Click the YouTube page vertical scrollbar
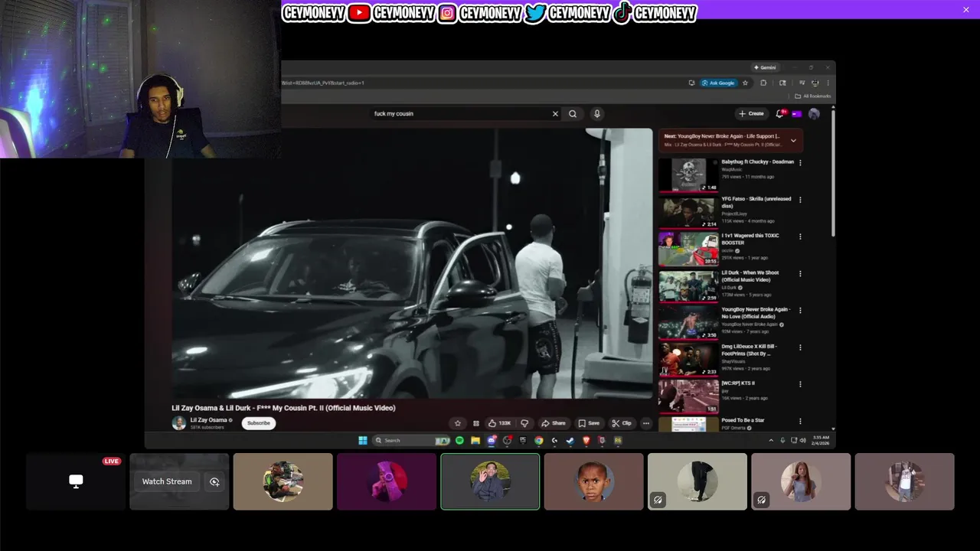980x551 pixels. click(x=833, y=172)
